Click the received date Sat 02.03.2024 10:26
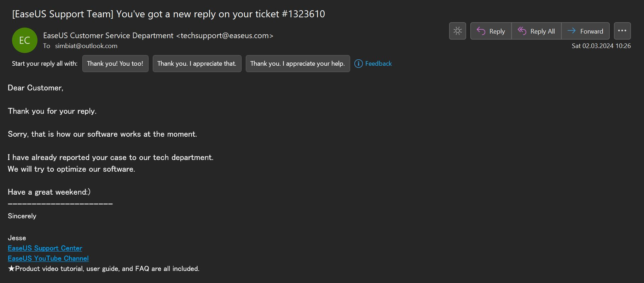Screen dimensions: 644x283 [x=601, y=46]
